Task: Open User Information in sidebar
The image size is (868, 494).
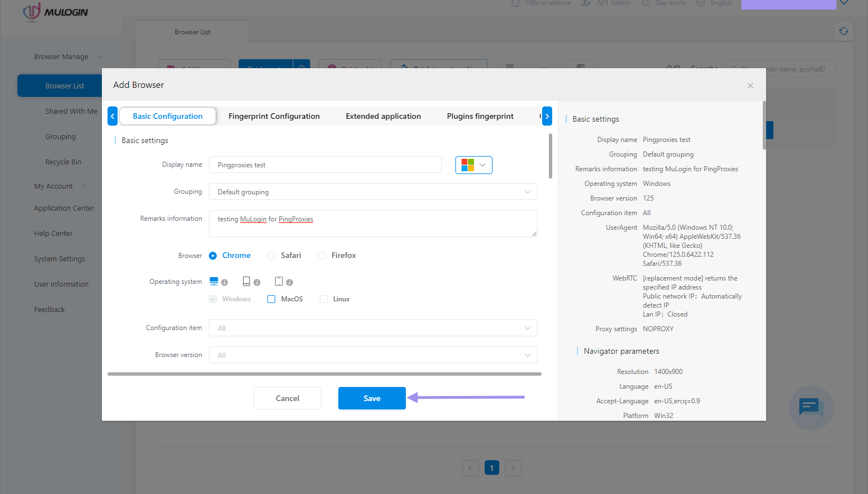Action: coord(61,284)
